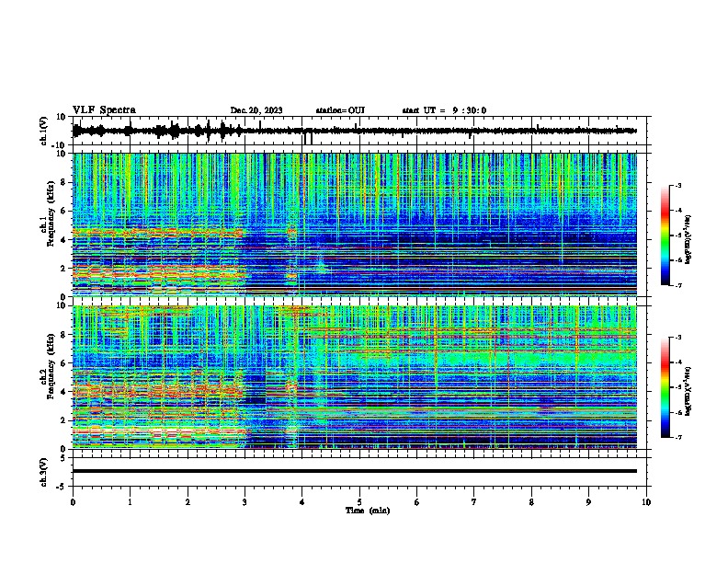The width and height of the screenshot is (728, 563).
Task: Select the "Time (min)" axis label
Action: 368,511
